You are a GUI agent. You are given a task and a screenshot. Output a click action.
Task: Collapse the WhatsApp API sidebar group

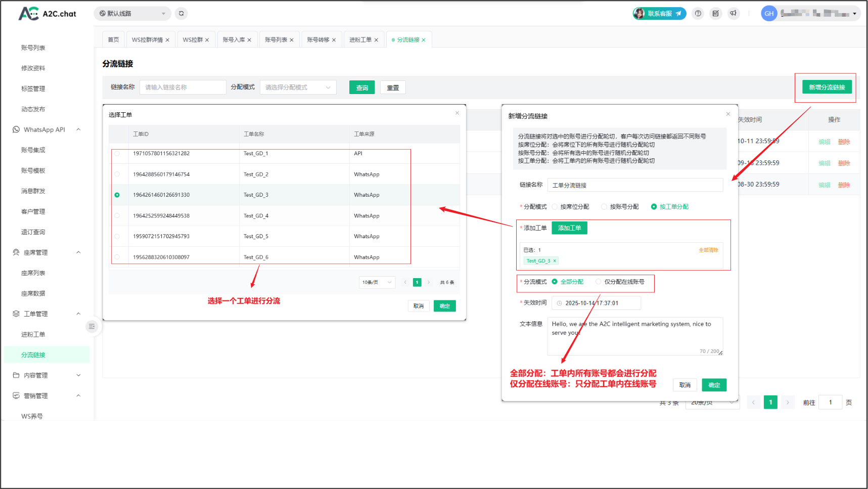pos(78,130)
